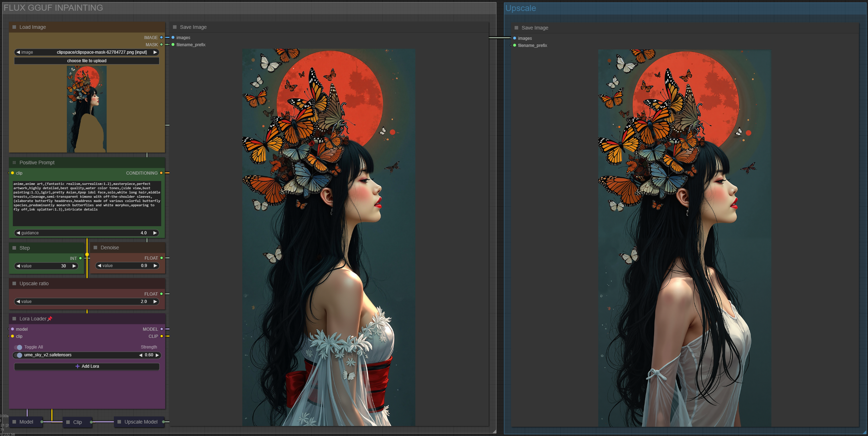The image size is (868, 436).
Task: Switch the Toggle All lora switch
Action: (19, 347)
